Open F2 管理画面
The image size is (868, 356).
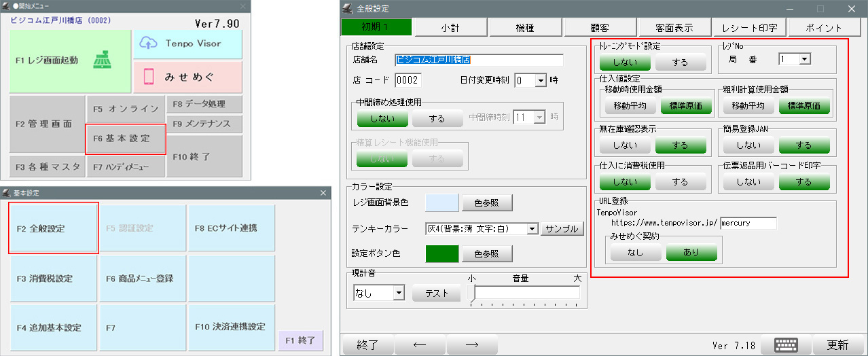pyautogui.click(x=47, y=125)
